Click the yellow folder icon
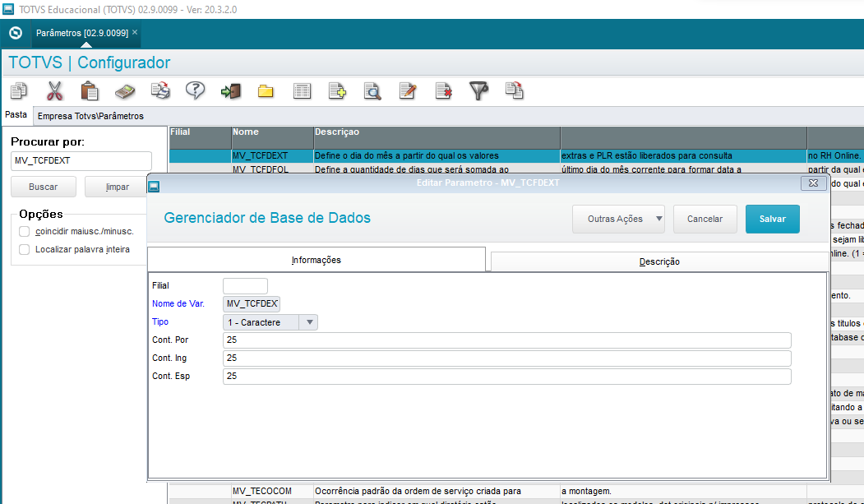The width and height of the screenshot is (864, 504). pyautogui.click(x=266, y=91)
